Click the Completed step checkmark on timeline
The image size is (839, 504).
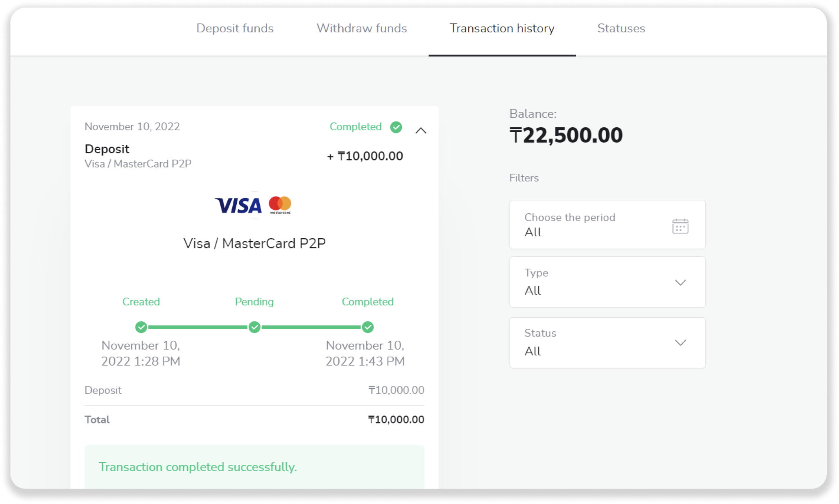[x=368, y=327]
